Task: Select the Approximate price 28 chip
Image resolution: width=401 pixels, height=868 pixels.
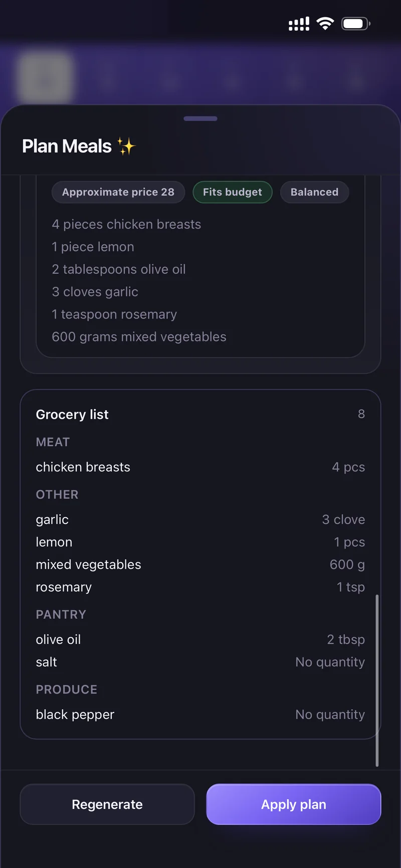Action: (x=118, y=192)
